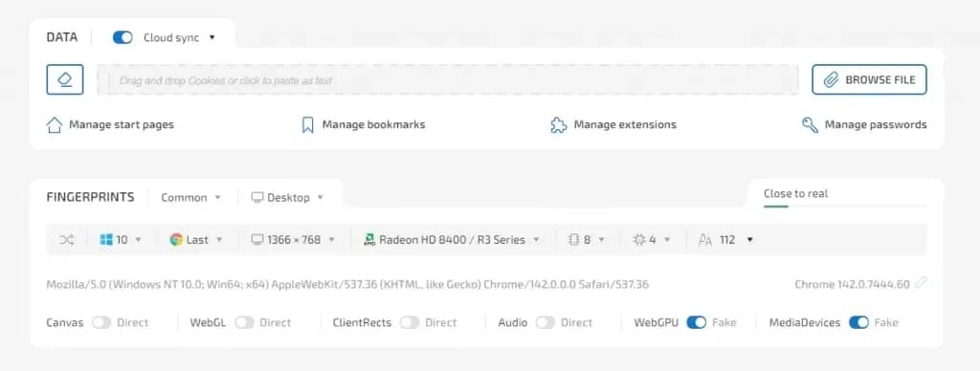980x371 pixels.
Task: Open the Radeon HD 8400 GPU dropdown
Action: click(x=452, y=240)
